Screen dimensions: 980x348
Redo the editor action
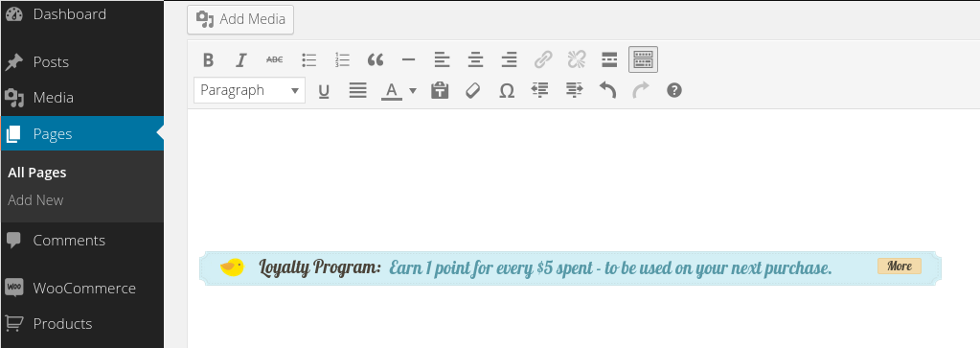point(641,91)
